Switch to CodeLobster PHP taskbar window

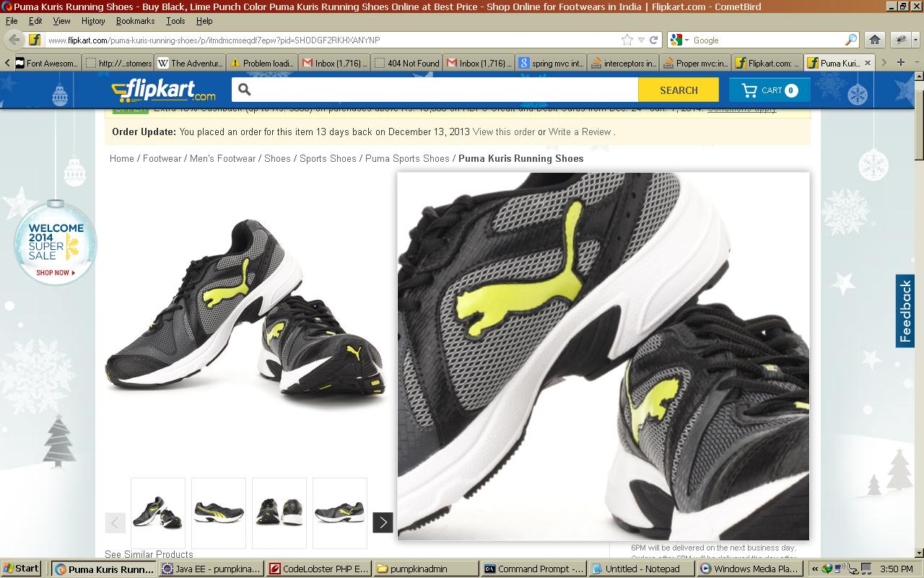click(x=318, y=569)
